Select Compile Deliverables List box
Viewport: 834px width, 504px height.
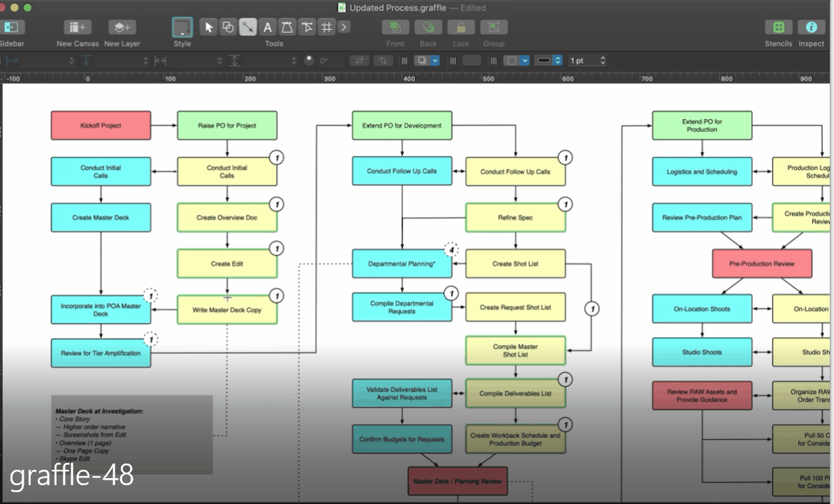(515, 394)
